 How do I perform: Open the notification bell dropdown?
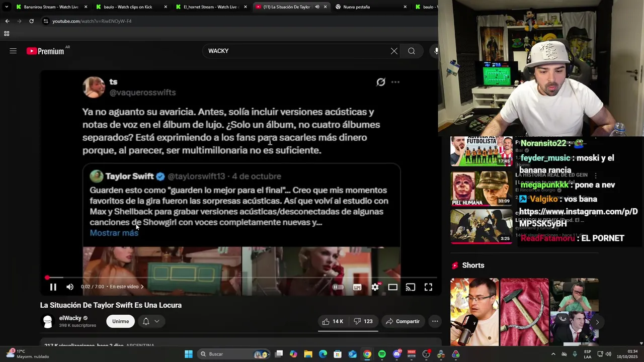tap(150, 321)
